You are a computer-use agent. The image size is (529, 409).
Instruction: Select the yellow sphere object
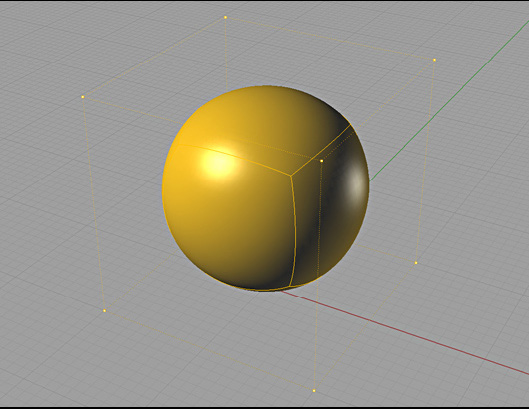(266, 188)
